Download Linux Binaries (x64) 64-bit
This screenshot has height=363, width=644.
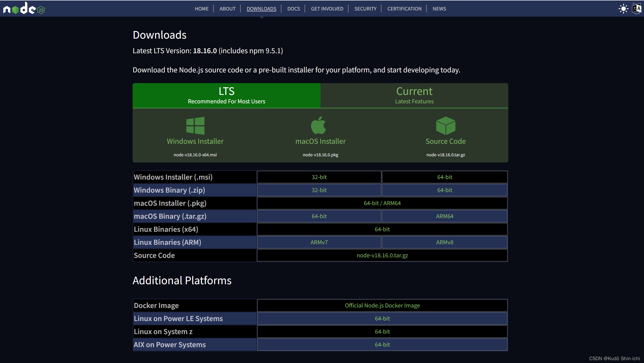pos(382,229)
